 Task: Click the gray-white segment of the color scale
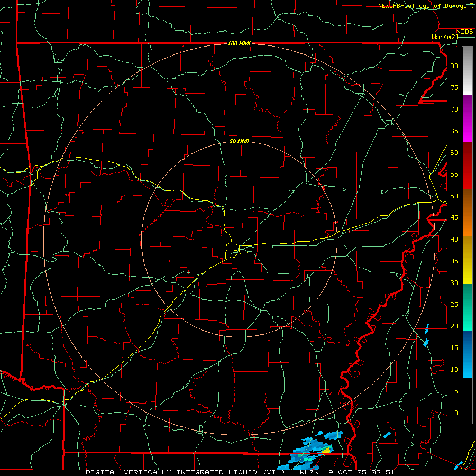pos(467,71)
